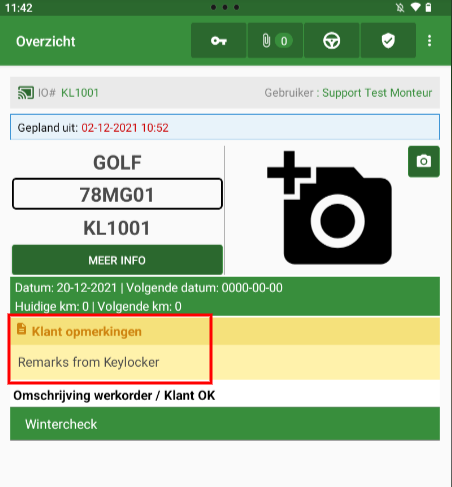Tap the shield checkmark toolbar icon
This screenshot has width=452, height=487.
388,41
